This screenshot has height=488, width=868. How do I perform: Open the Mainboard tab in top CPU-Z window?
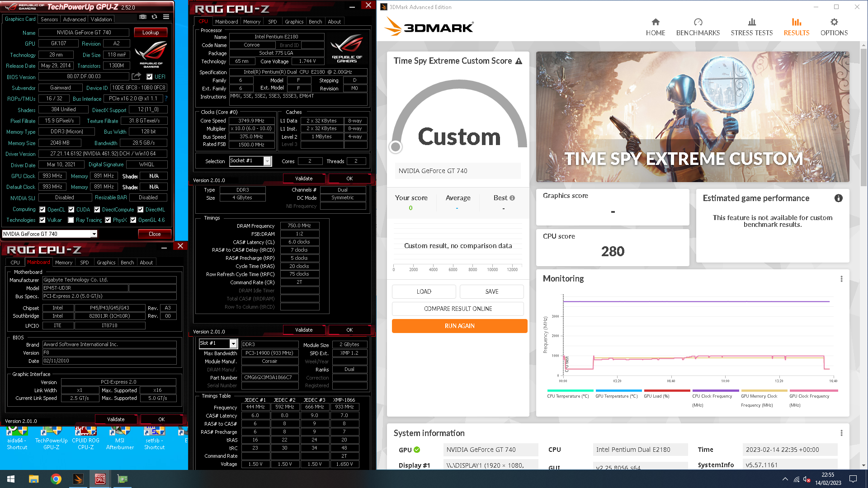226,22
